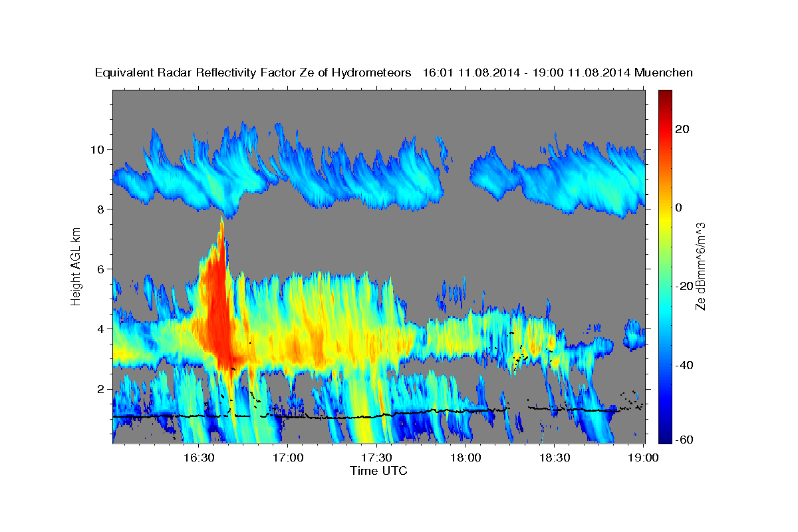Click the colorbar tick value '-20'
This screenshot has width=798, height=532.
(x=684, y=286)
